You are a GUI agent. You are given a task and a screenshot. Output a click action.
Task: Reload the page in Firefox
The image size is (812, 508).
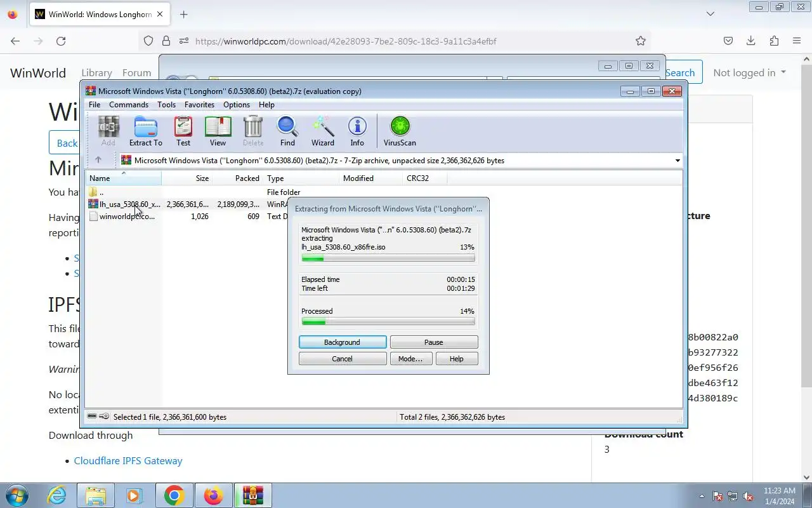point(61,41)
